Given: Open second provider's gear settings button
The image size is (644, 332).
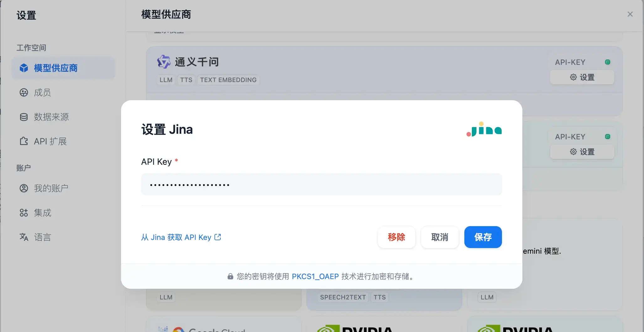Looking at the screenshot, I should tap(582, 152).
